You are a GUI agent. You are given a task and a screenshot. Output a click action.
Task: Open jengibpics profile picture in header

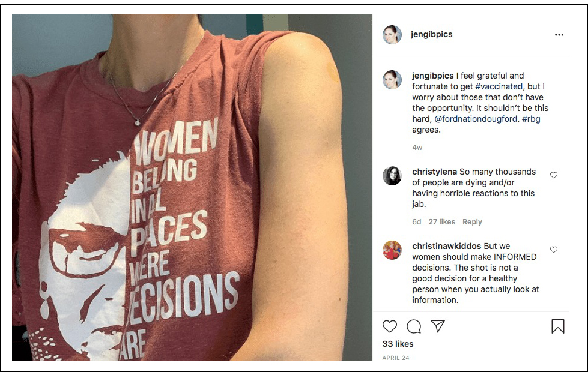392,35
